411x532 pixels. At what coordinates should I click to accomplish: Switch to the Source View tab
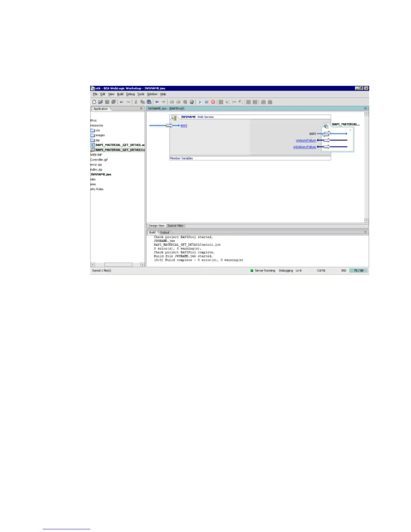click(x=175, y=226)
